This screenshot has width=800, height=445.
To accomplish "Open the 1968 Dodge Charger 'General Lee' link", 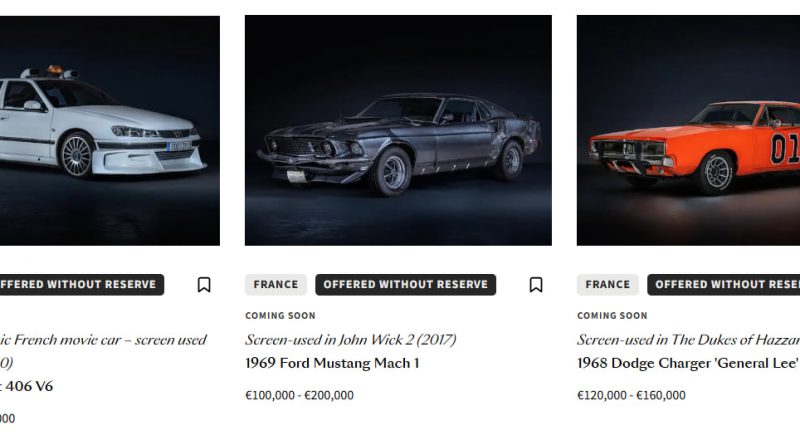I will [688, 363].
